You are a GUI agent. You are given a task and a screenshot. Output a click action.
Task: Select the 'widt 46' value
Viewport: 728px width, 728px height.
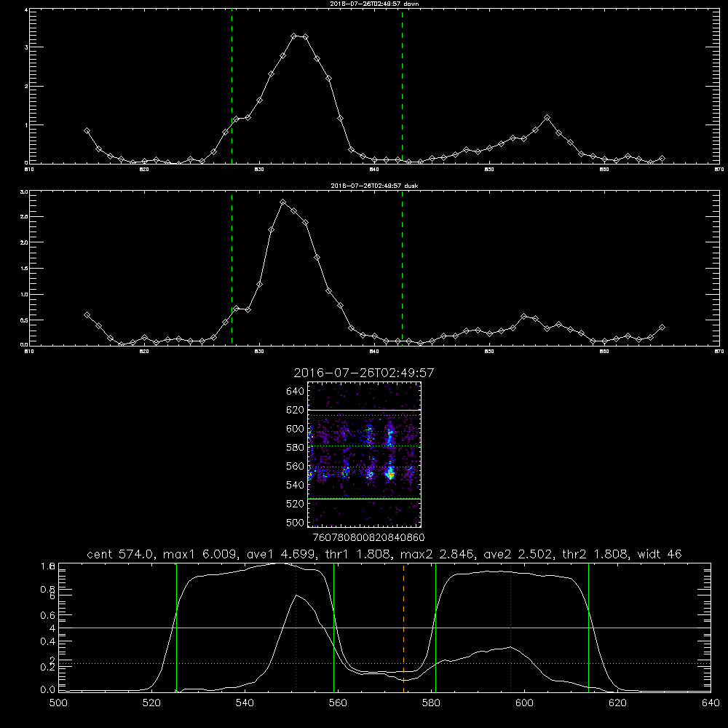coord(660,554)
